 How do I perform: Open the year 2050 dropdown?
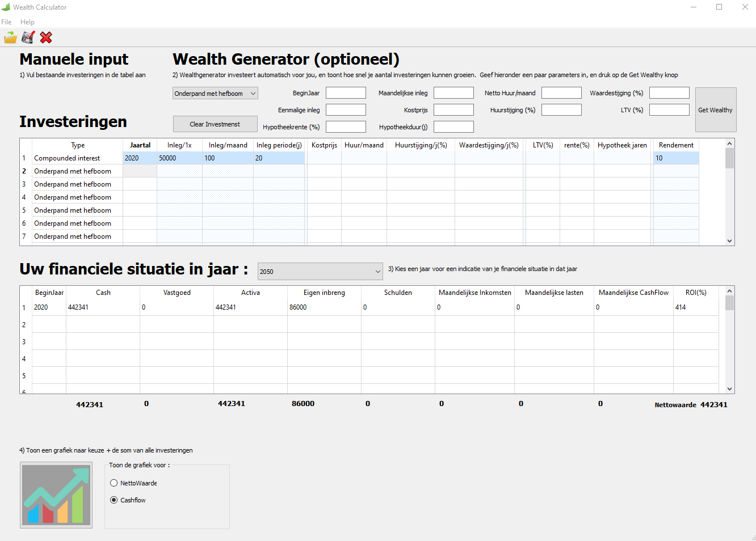[x=320, y=272]
